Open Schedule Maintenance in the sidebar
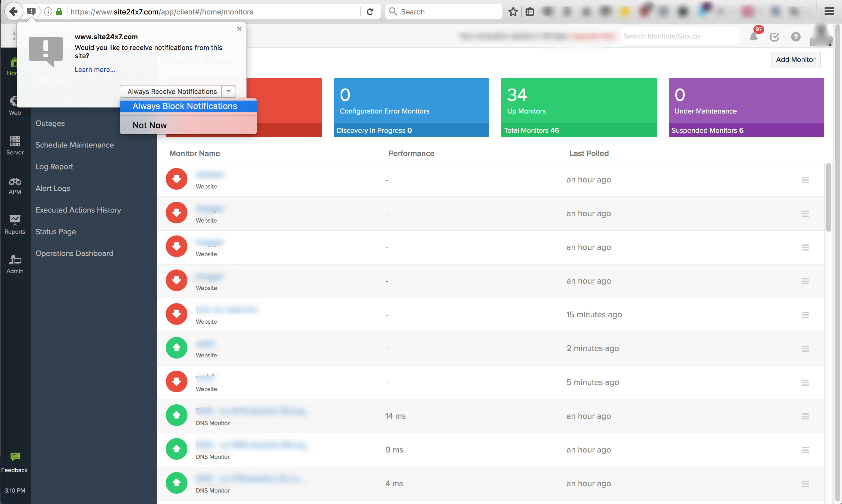842x504 pixels. (75, 145)
